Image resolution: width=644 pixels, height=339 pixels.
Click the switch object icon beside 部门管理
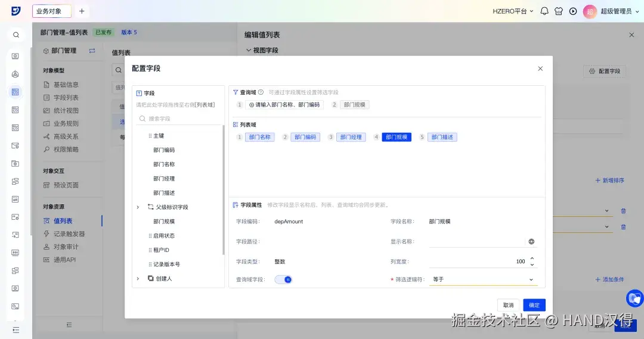(92, 51)
